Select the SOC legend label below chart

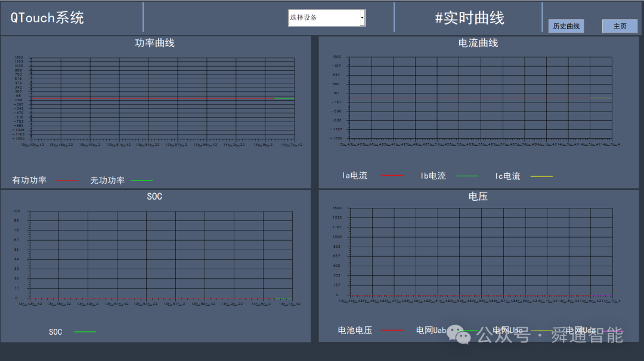55,332
